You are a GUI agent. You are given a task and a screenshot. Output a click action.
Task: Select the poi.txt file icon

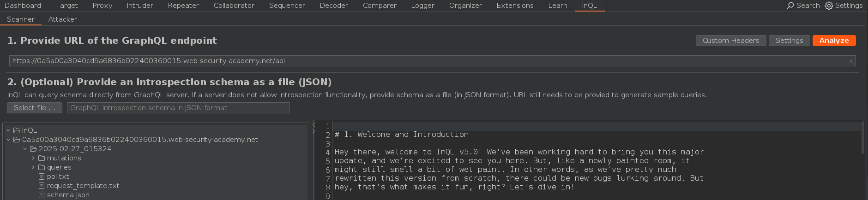[x=42, y=176]
